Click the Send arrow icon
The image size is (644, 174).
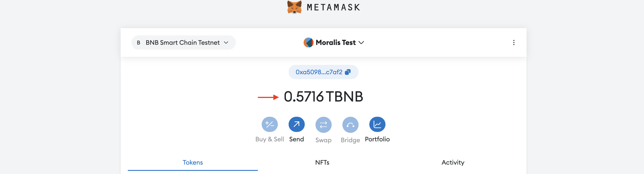point(296,124)
